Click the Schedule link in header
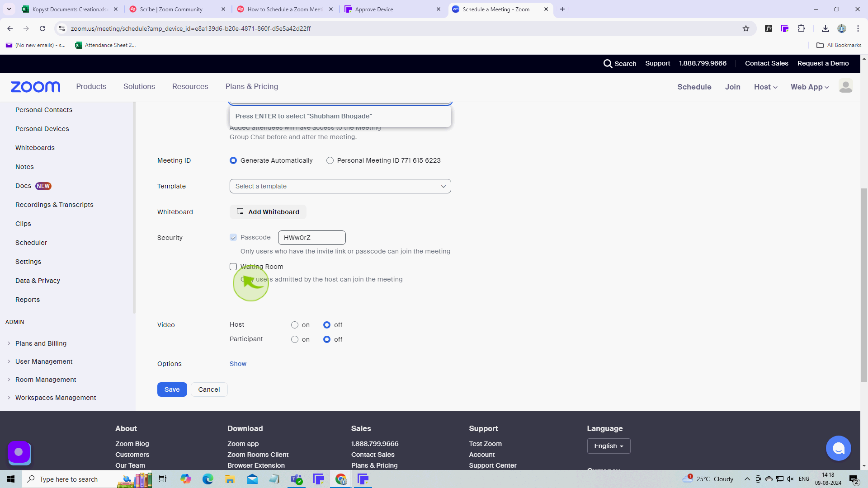This screenshot has width=868, height=488. pos(694,87)
